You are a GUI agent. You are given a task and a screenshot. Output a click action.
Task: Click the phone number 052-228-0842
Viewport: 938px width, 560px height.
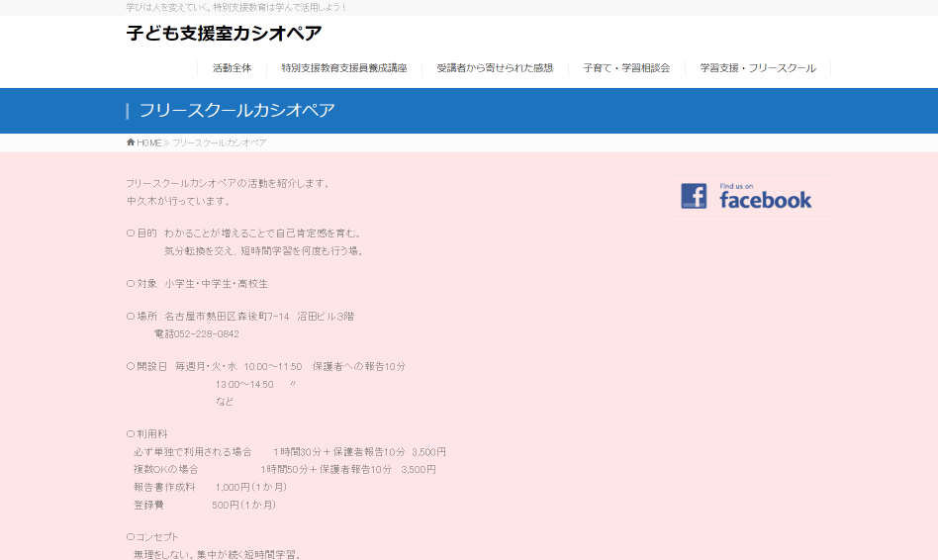(x=206, y=334)
